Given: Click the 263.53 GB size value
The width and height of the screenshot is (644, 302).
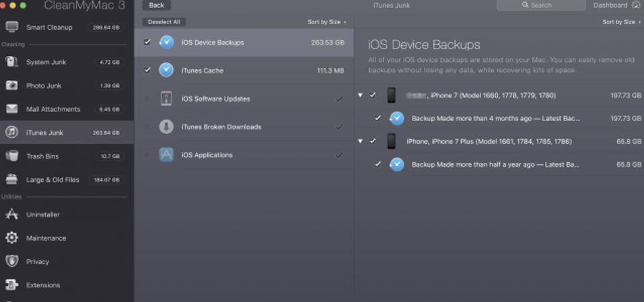Looking at the screenshot, I should [327, 42].
